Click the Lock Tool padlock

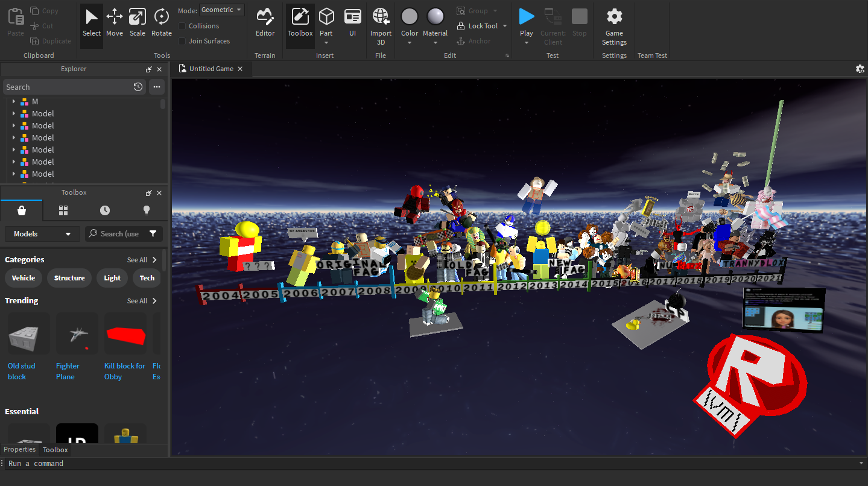461,26
